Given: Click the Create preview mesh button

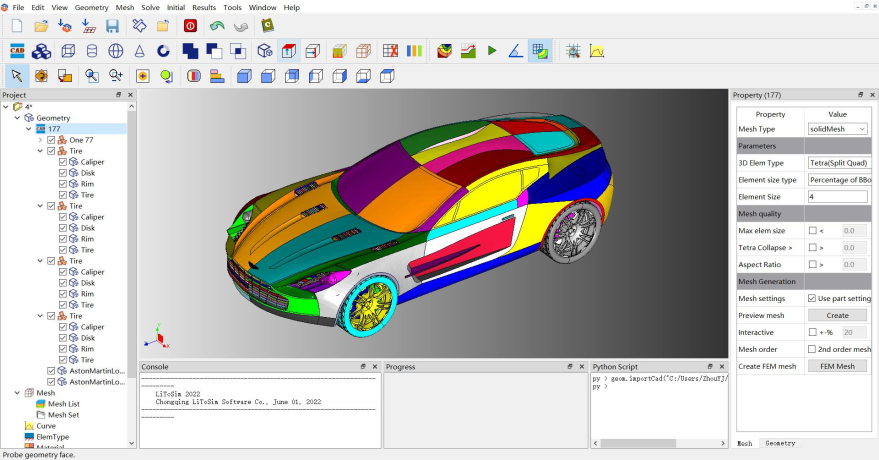Looking at the screenshot, I should point(838,315).
